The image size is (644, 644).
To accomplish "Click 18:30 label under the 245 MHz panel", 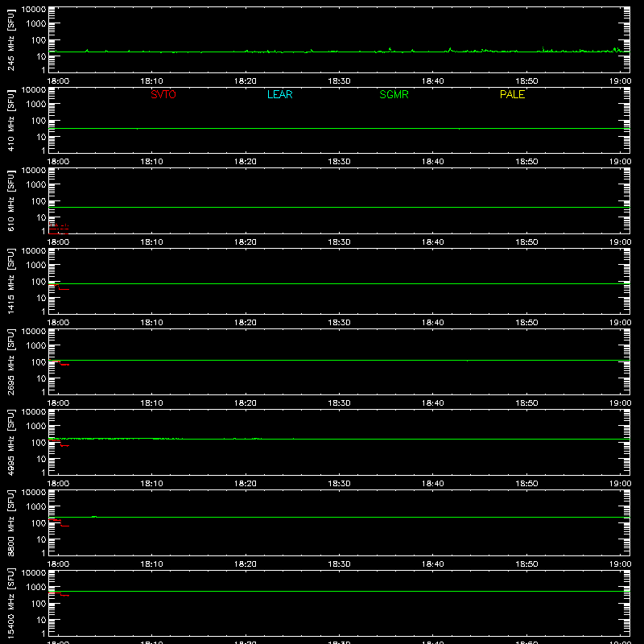I will coord(339,81).
